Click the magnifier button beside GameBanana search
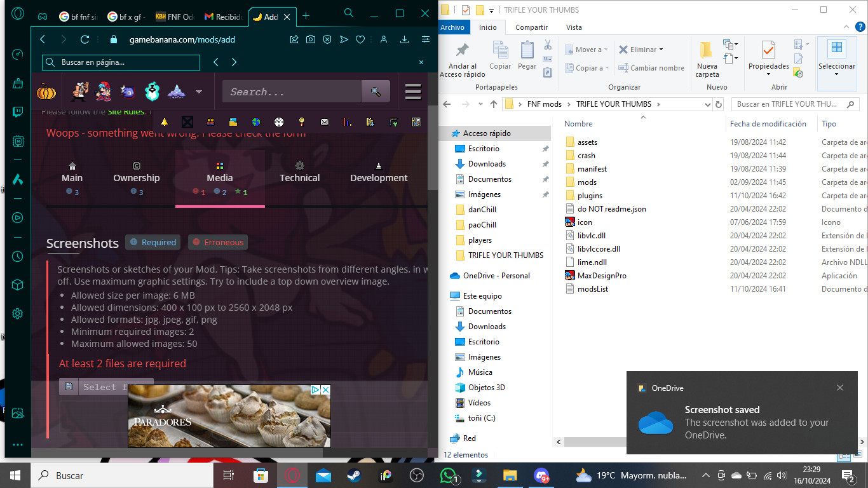Image resolution: width=868 pixels, height=488 pixels. click(x=376, y=92)
